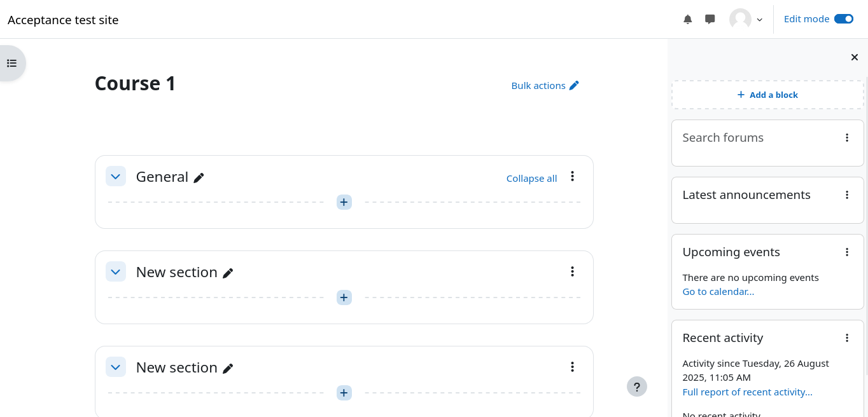Open the help question mark button
Screen dimensions: 868x417
(x=637, y=386)
